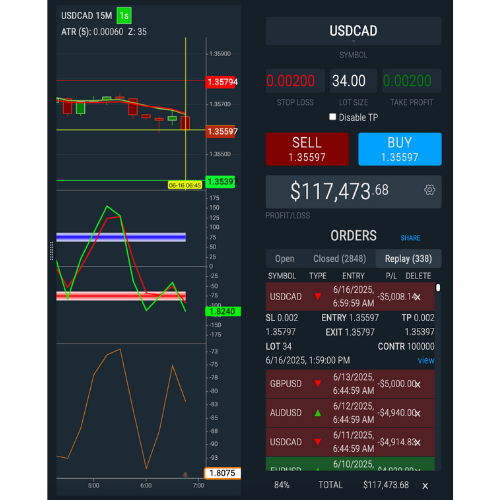This screenshot has height=500, width=500.
Task: Click the CONTR 100000 detail text
Action: [x=406, y=347]
